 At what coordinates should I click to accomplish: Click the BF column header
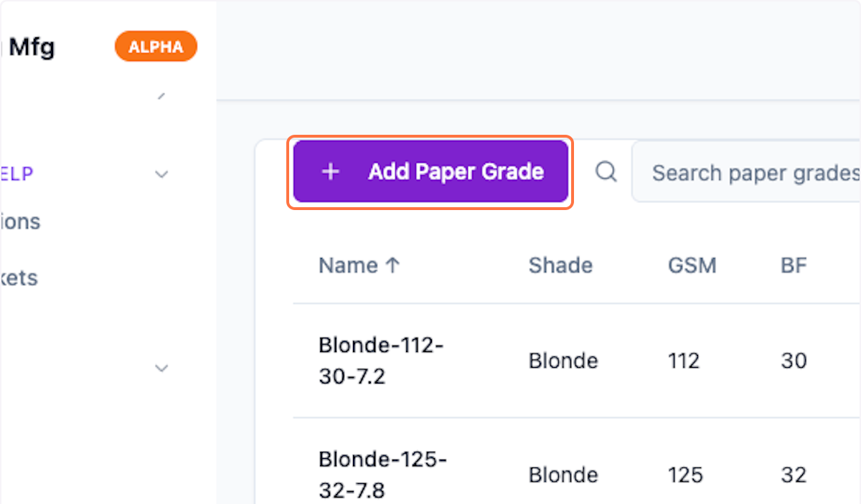pos(794,265)
